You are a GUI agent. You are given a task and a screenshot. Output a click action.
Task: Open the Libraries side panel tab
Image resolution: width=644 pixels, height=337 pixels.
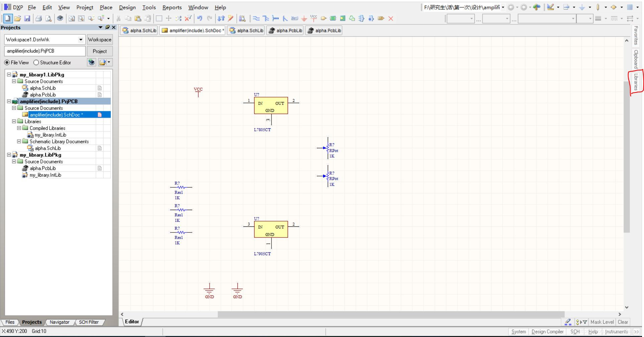click(x=636, y=82)
